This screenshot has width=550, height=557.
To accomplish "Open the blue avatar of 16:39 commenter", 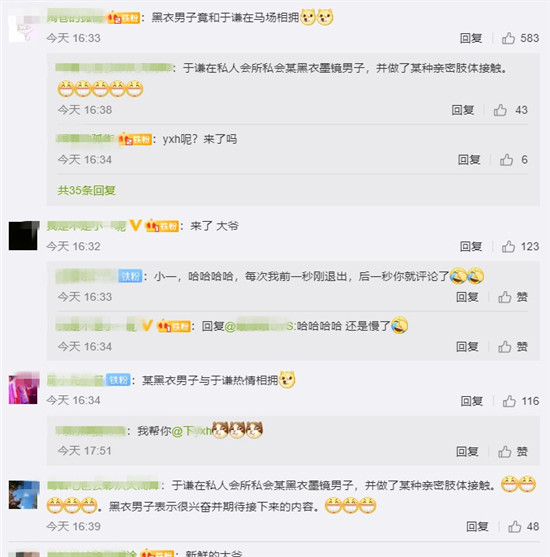I will click(24, 495).
